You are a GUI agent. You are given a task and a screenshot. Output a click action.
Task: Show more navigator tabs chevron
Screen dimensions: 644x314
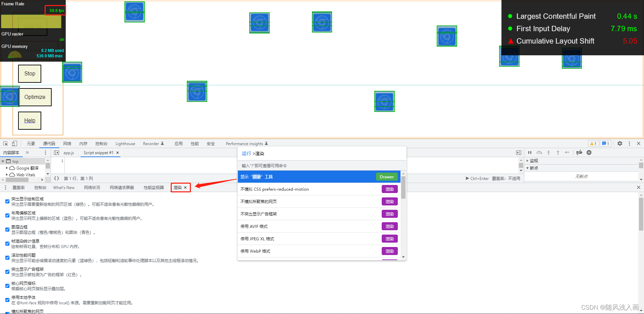(x=27, y=152)
